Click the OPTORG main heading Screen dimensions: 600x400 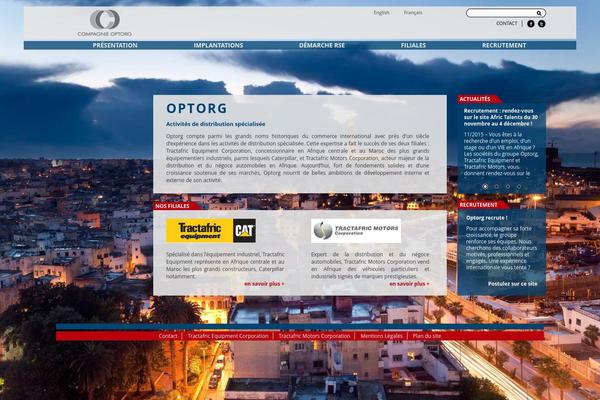point(197,108)
